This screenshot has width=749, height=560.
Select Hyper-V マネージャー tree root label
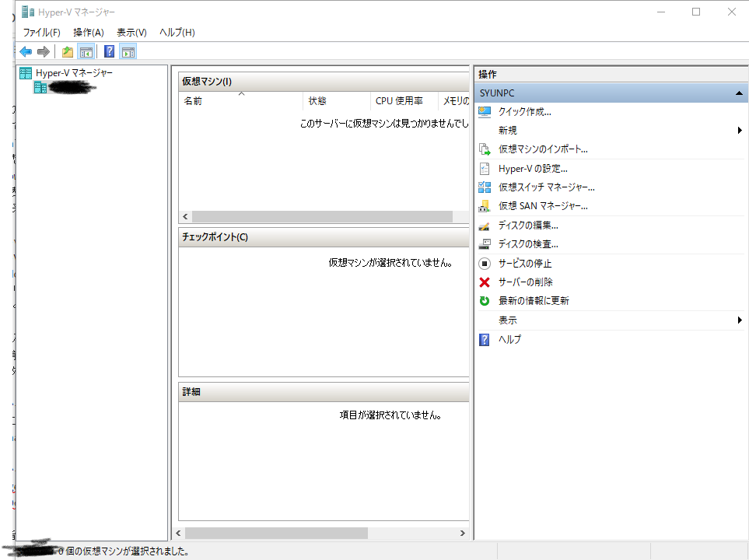74,73
